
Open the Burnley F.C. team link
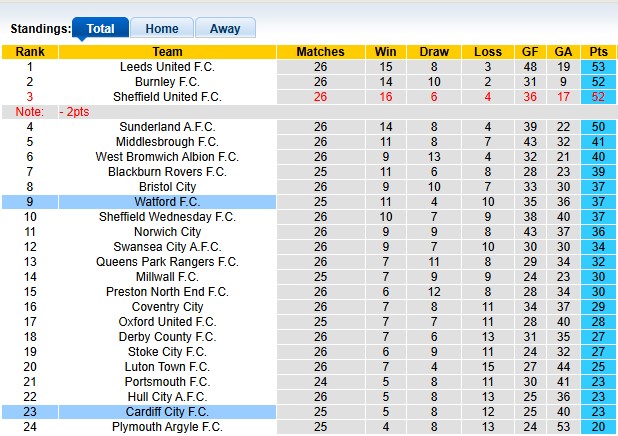167,82
